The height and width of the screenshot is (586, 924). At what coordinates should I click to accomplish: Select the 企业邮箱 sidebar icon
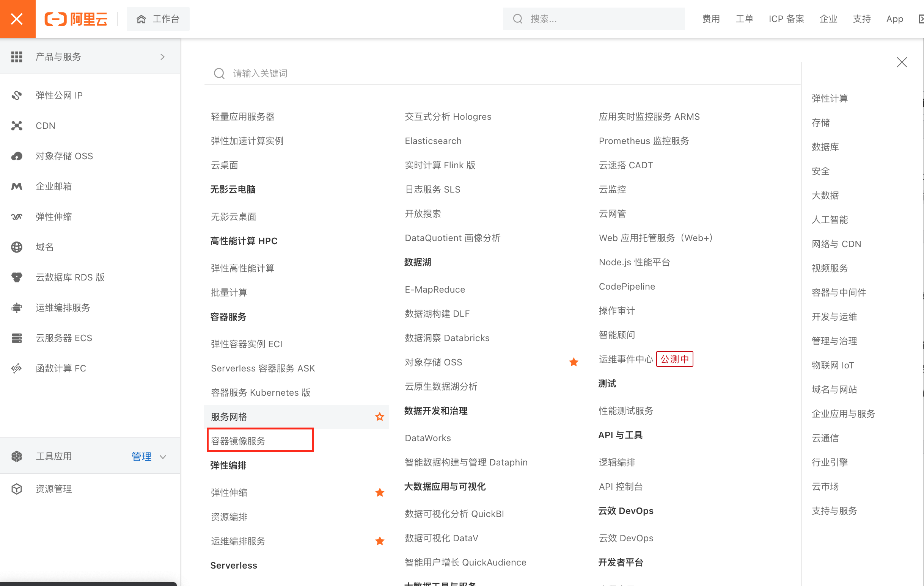click(x=17, y=186)
